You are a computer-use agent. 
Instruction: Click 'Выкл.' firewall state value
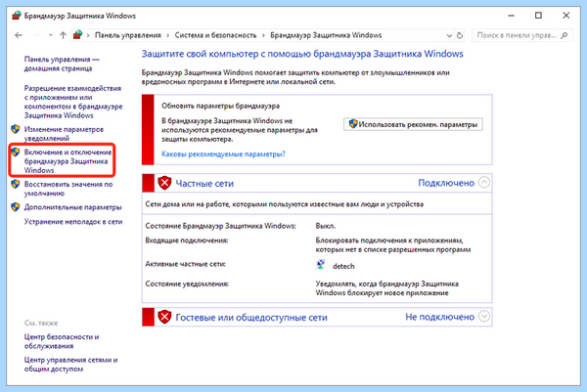[326, 226]
